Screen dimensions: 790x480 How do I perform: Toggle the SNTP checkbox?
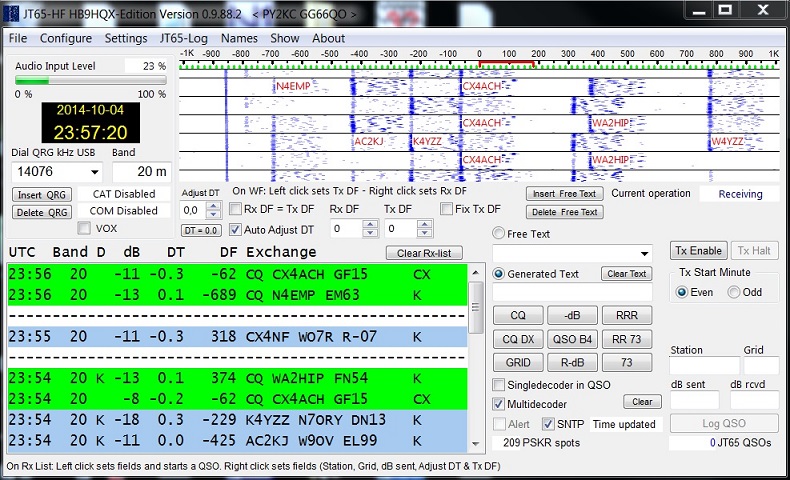click(x=548, y=424)
